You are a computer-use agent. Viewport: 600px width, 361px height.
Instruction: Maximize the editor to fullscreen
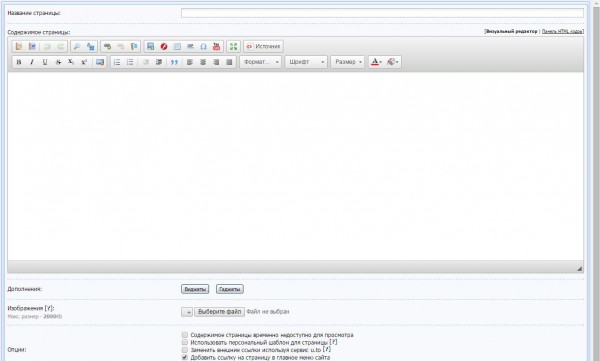(233, 47)
